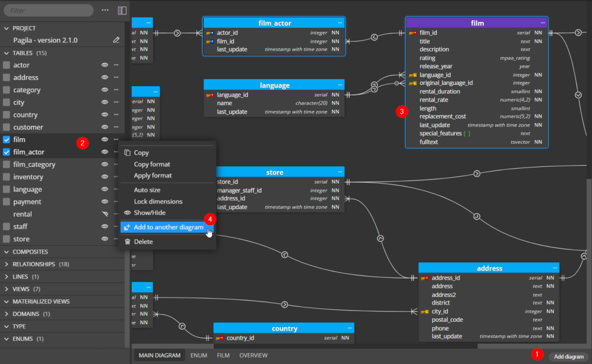592x364 pixels.
Task: Open the film table header menu dots
Action: (x=543, y=23)
